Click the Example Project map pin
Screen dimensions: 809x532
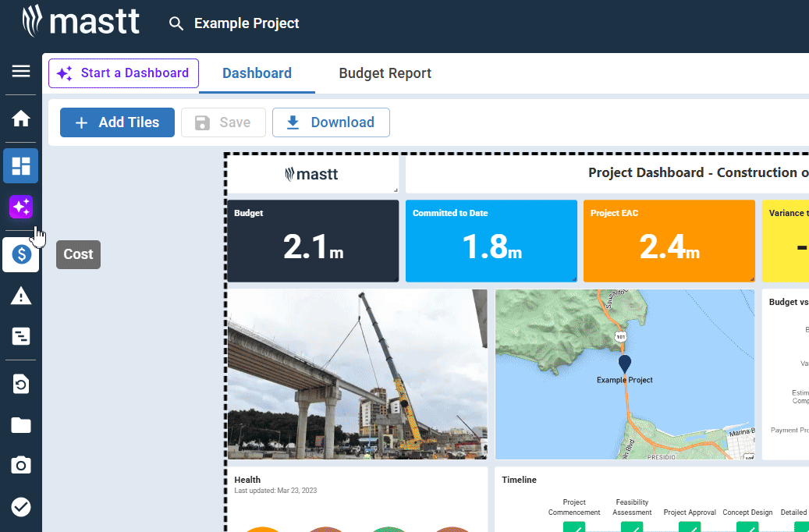pos(624,364)
